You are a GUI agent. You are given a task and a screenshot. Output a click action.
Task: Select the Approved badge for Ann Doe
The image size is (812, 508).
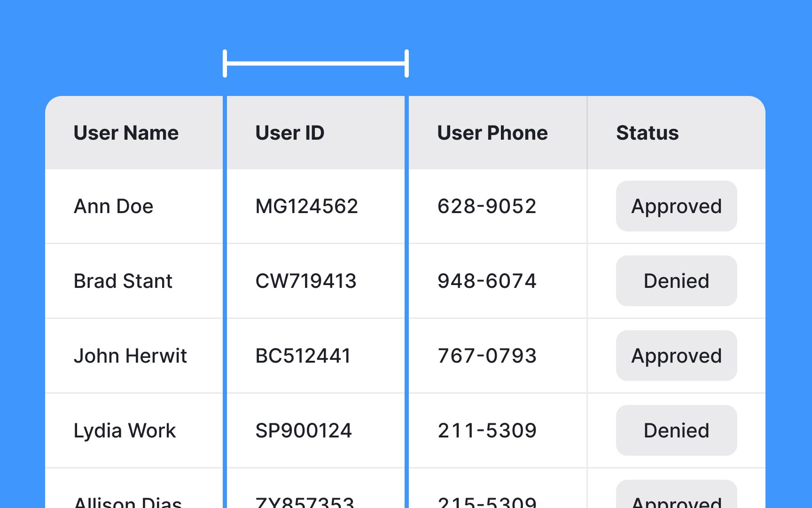(x=676, y=206)
